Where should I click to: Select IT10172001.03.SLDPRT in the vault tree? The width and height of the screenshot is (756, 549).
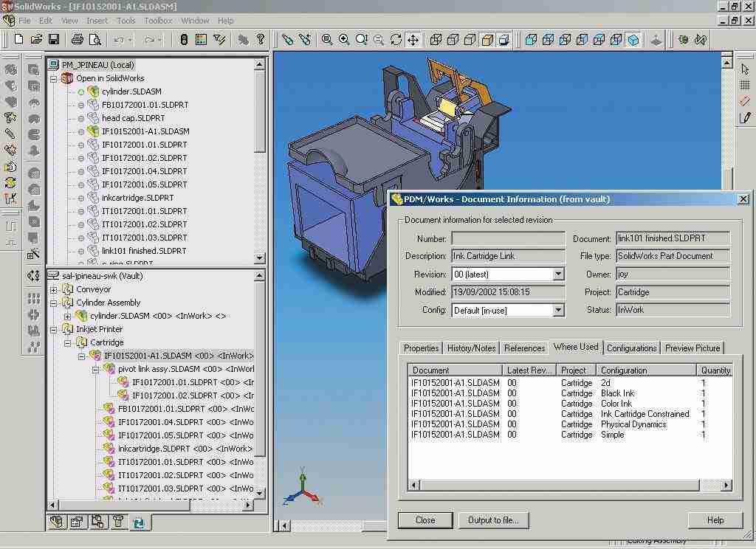point(185,488)
